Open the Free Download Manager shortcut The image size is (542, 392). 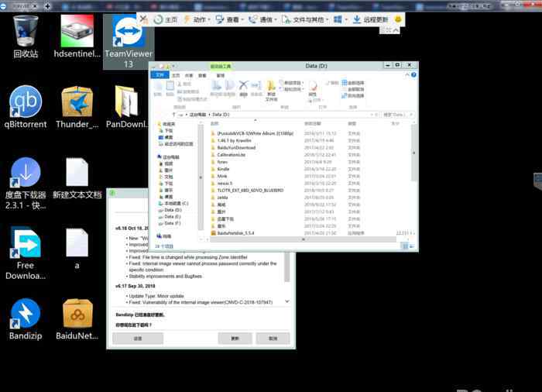tap(26, 253)
